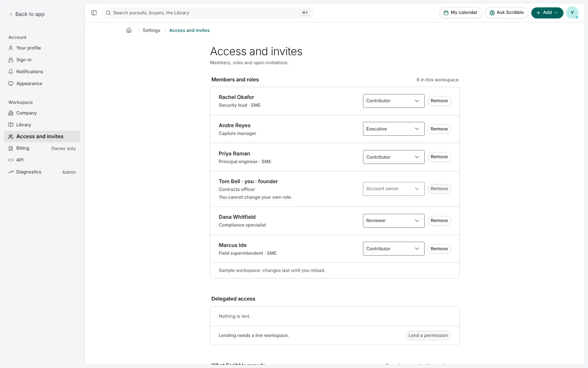Open API settings
588x368 pixels.
[42, 160]
